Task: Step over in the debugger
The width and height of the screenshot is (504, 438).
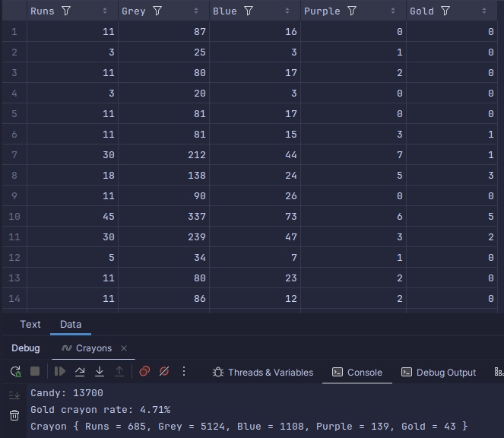Action: pos(80,371)
